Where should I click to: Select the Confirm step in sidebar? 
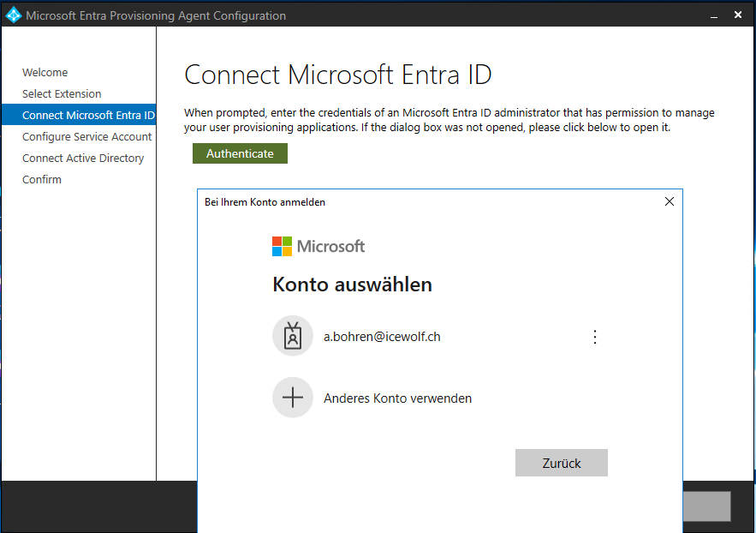coord(42,180)
